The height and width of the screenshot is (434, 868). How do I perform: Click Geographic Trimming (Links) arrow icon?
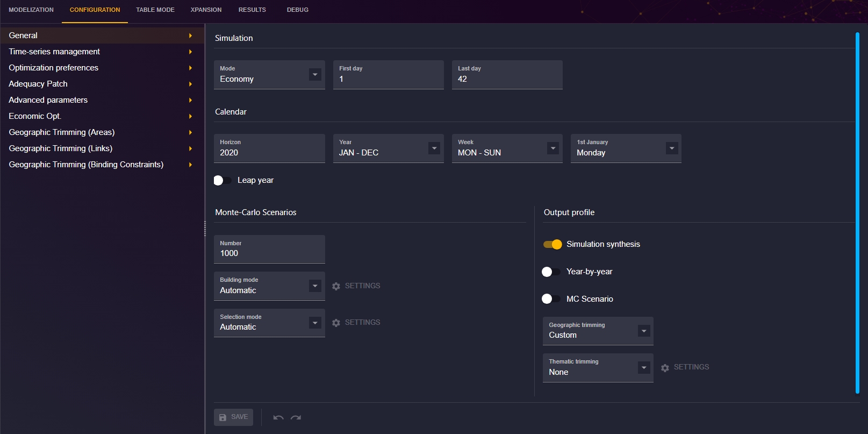pyautogui.click(x=190, y=148)
